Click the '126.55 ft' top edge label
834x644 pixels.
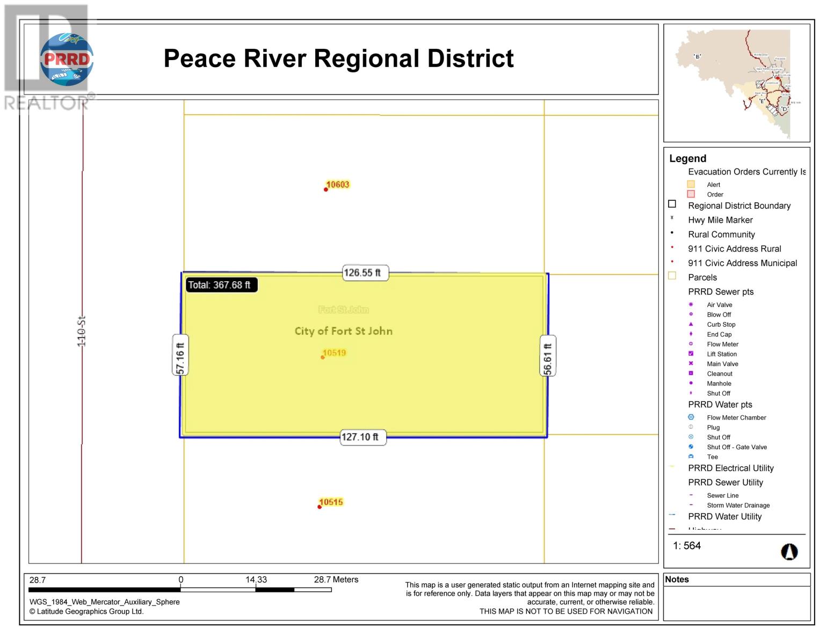pos(365,273)
